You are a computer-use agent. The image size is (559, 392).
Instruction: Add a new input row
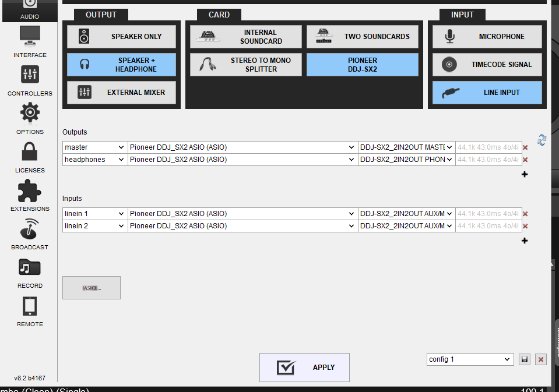525,241
